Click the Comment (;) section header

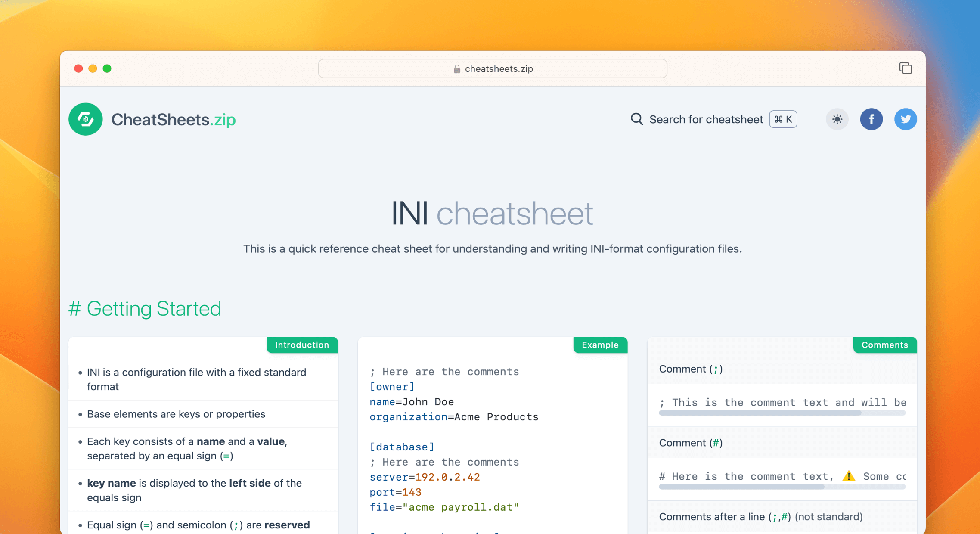pyautogui.click(x=691, y=369)
